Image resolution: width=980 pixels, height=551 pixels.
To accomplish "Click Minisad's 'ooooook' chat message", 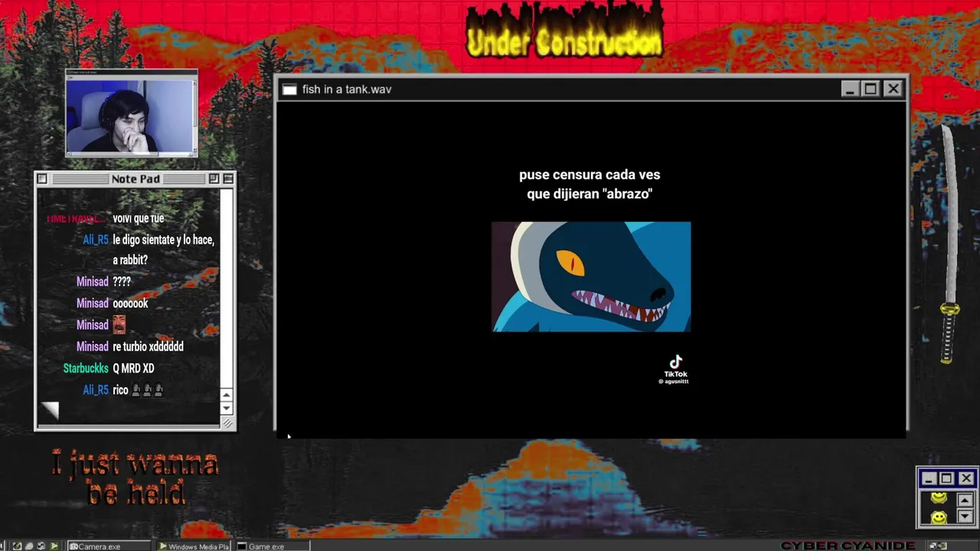I will pos(130,304).
